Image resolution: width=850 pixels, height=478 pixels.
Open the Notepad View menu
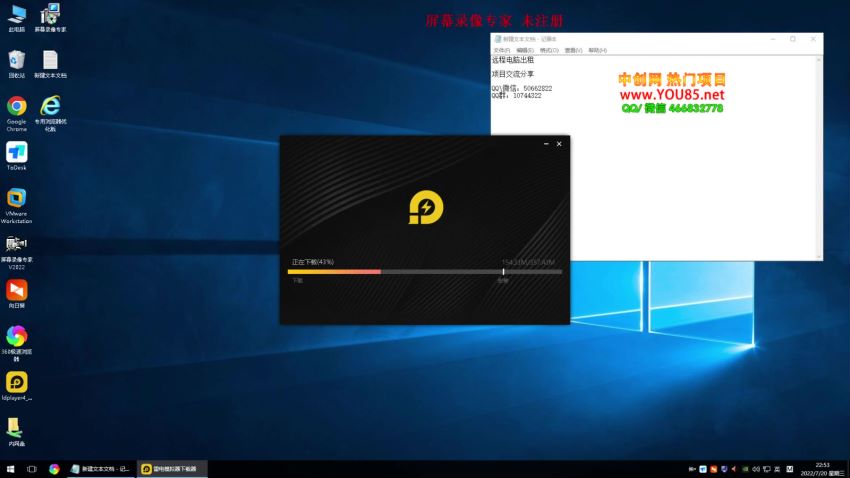(573, 50)
